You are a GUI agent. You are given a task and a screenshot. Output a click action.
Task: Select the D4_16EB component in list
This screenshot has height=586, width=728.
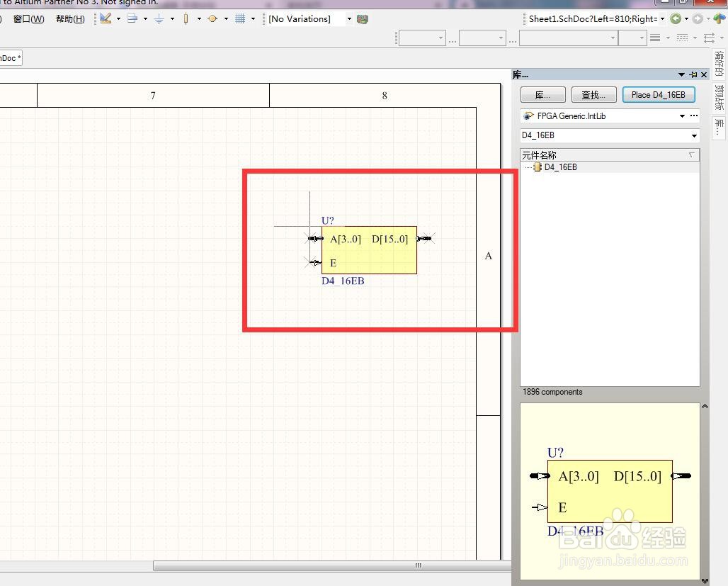560,167
